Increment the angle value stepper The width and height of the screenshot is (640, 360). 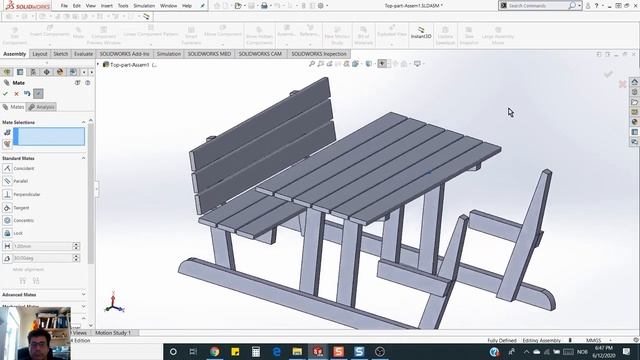pyautogui.click(x=76, y=256)
